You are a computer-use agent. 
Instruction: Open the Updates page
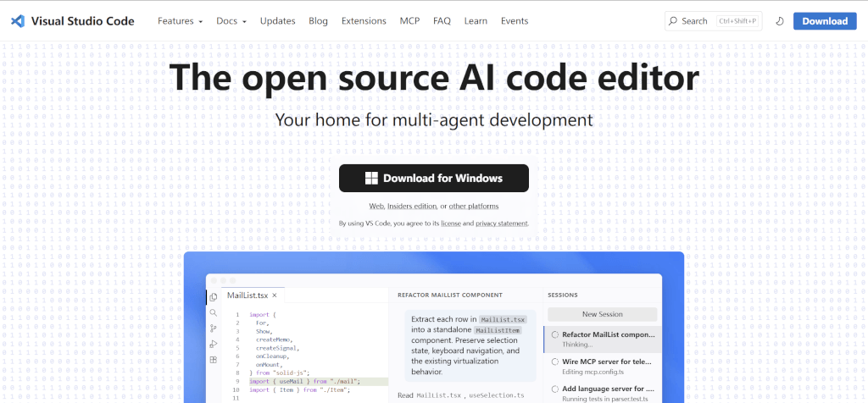pos(277,21)
